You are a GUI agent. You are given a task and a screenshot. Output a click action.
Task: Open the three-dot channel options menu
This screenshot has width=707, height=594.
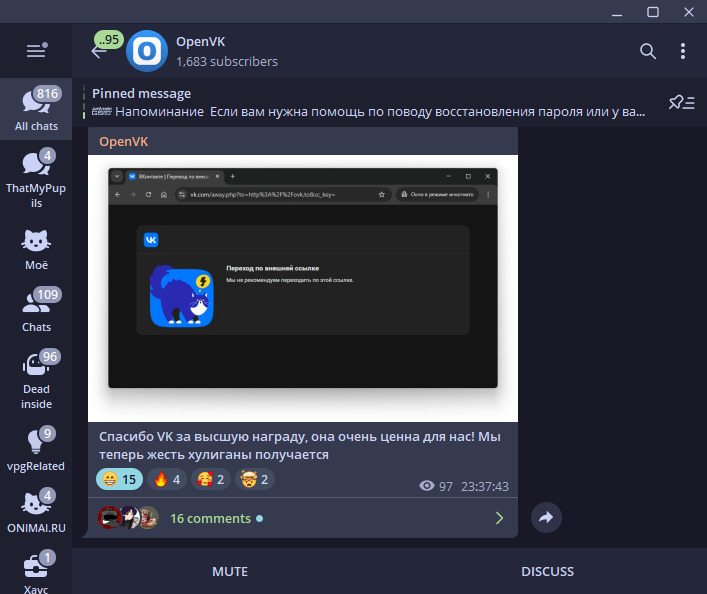click(683, 51)
